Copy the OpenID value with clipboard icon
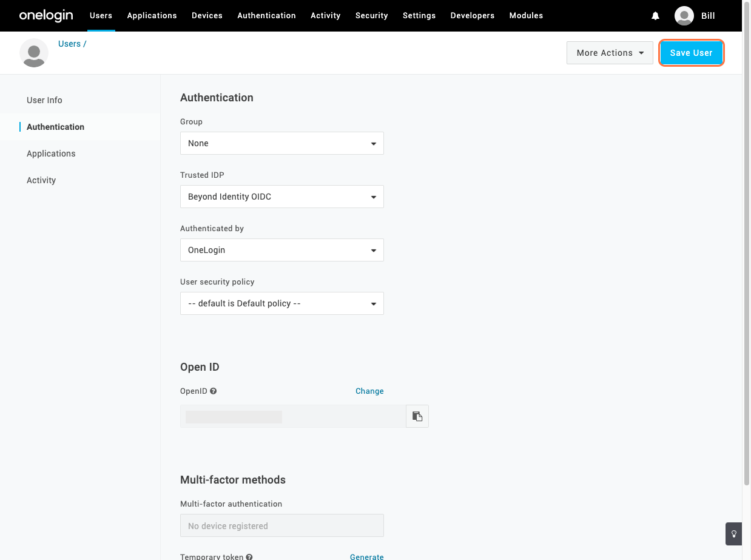This screenshot has width=751, height=560. pos(417,416)
